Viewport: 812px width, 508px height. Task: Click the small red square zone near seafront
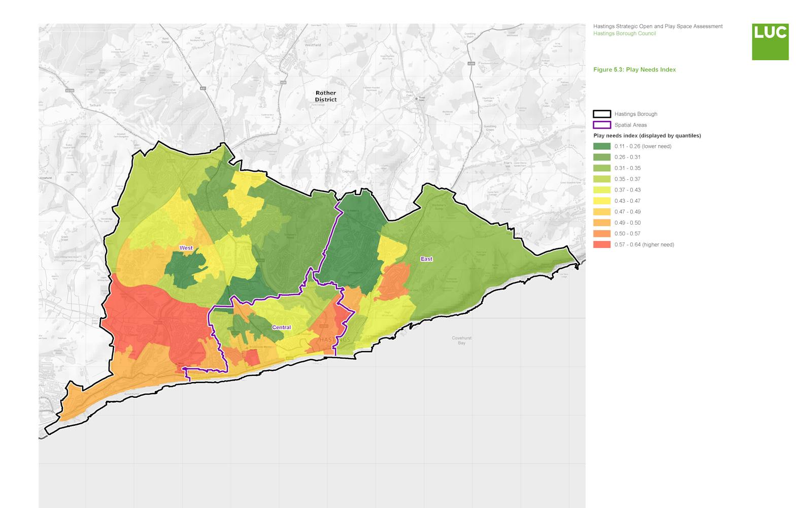coord(252,357)
